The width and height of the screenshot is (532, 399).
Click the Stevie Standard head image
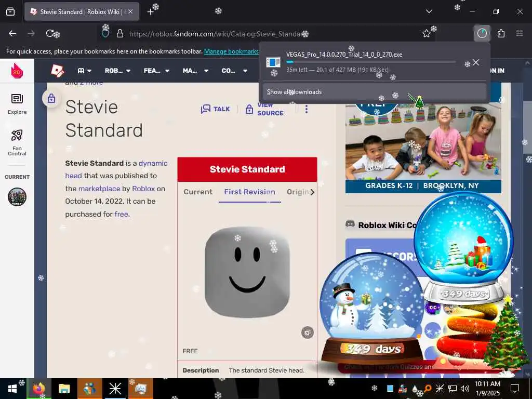(247, 272)
